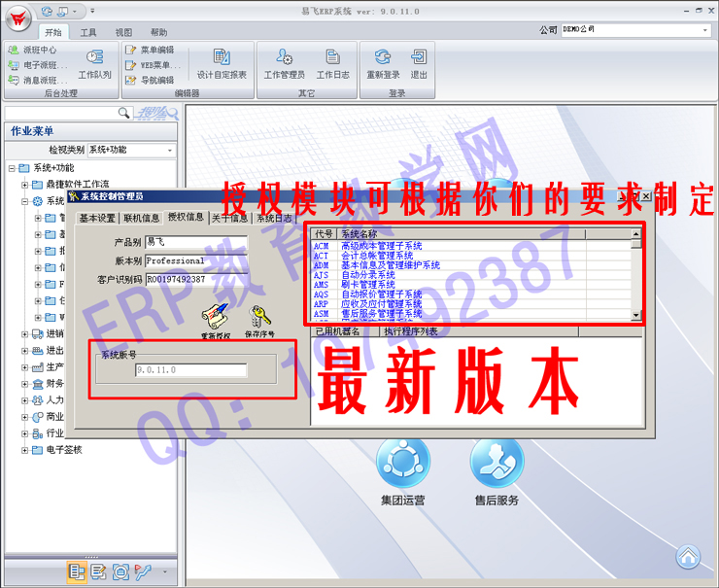The height and width of the screenshot is (588, 719).
Task: Open the 工作日志 work log
Action: pos(333,64)
